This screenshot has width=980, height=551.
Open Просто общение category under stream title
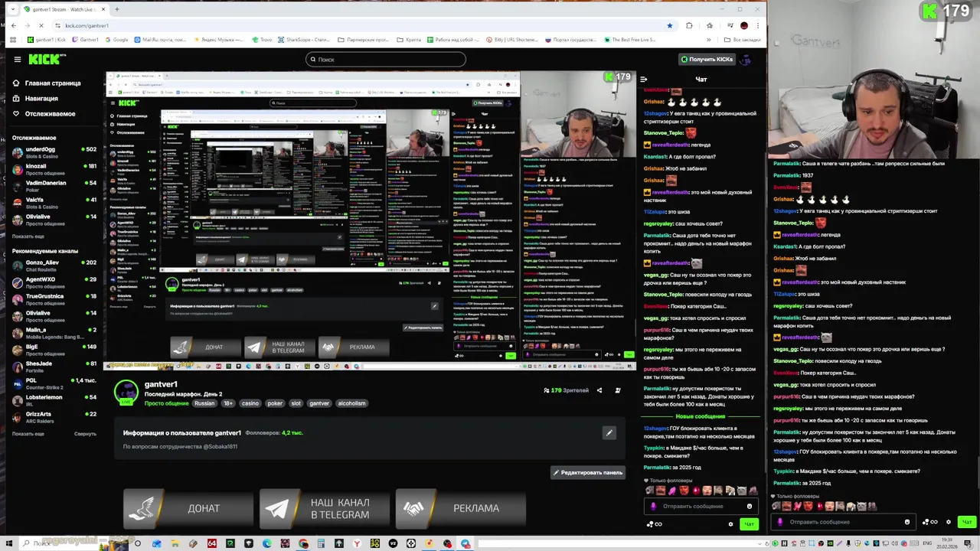point(166,403)
